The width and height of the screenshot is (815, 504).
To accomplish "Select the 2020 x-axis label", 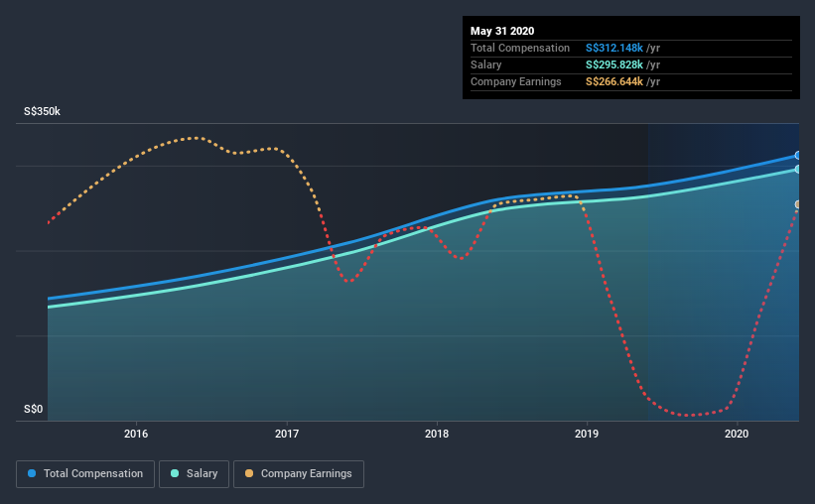I will click(737, 434).
